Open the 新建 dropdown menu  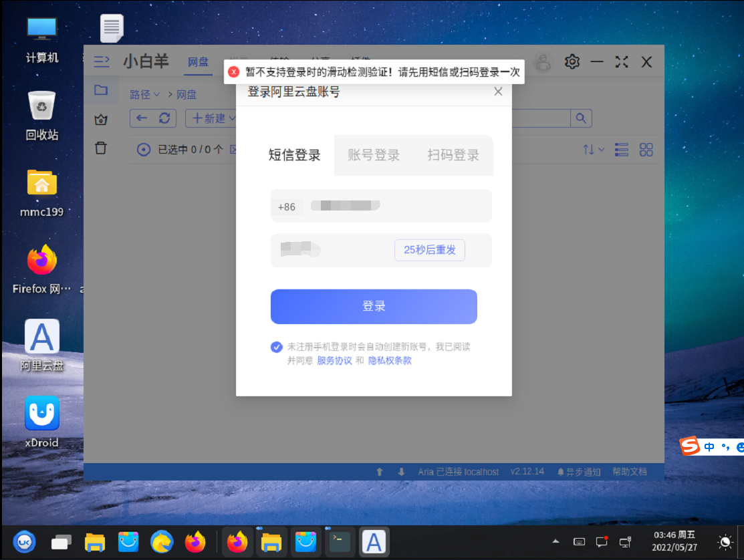[x=212, y=118]
